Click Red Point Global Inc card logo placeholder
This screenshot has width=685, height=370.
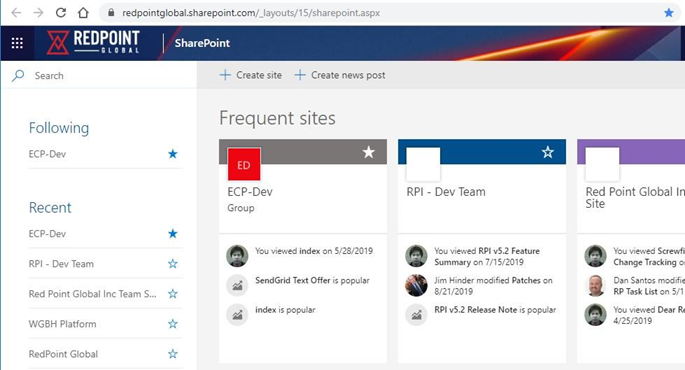[x=602, y=164]
